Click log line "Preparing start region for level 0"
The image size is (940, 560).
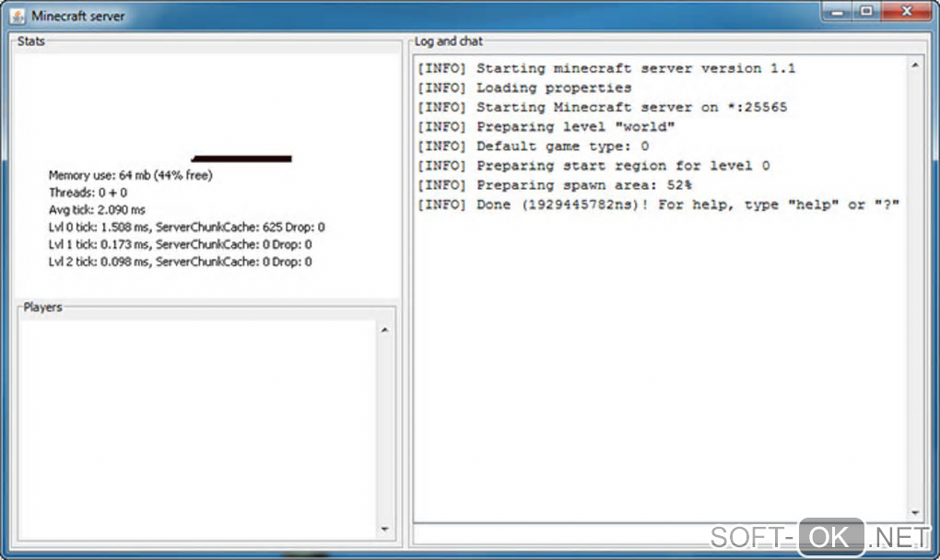[x=593, y=166]
